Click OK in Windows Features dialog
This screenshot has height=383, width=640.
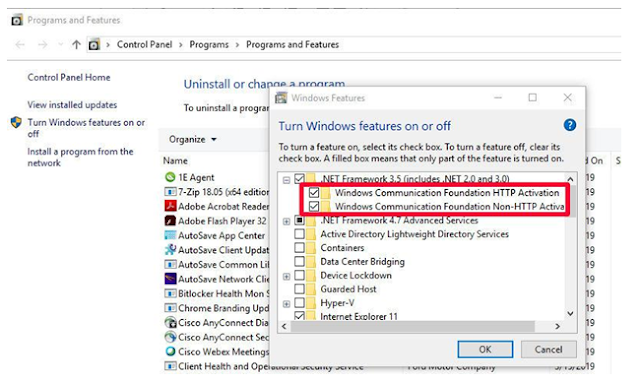click(485, 350)
